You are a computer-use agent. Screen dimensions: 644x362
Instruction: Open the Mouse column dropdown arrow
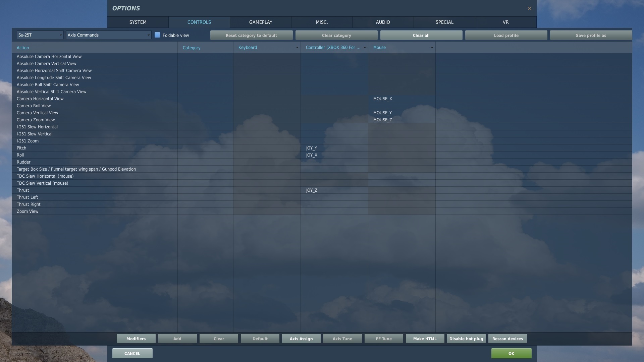click(432, 48)
